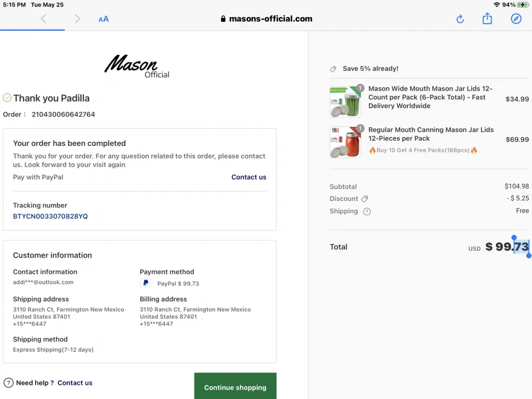Screen dimensions: 532x399
Task: Click Contact us next to Need help
Action: [75, 382]
